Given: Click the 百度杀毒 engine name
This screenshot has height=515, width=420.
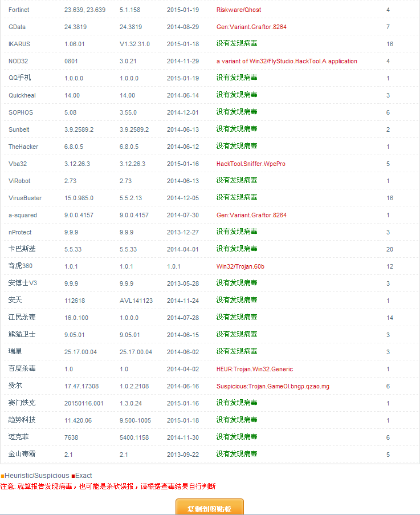Looking at the screenshot, I should pyautogui.click(x=22, y=368).
